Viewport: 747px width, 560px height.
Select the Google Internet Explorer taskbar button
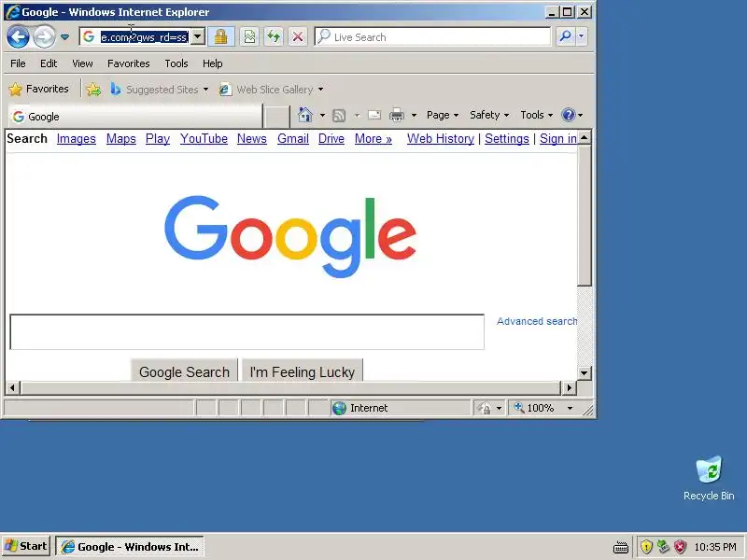click(x=130, y=547)
